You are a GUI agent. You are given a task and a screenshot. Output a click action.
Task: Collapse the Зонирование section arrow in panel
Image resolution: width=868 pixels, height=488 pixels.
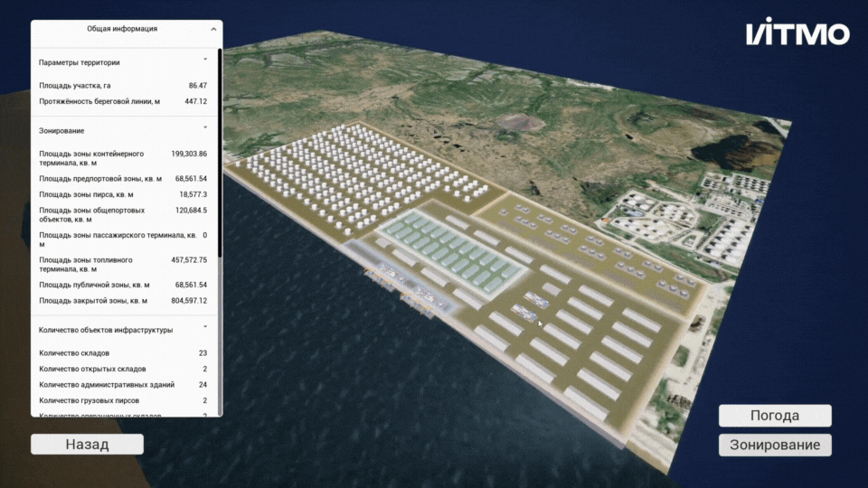(205, 129)
